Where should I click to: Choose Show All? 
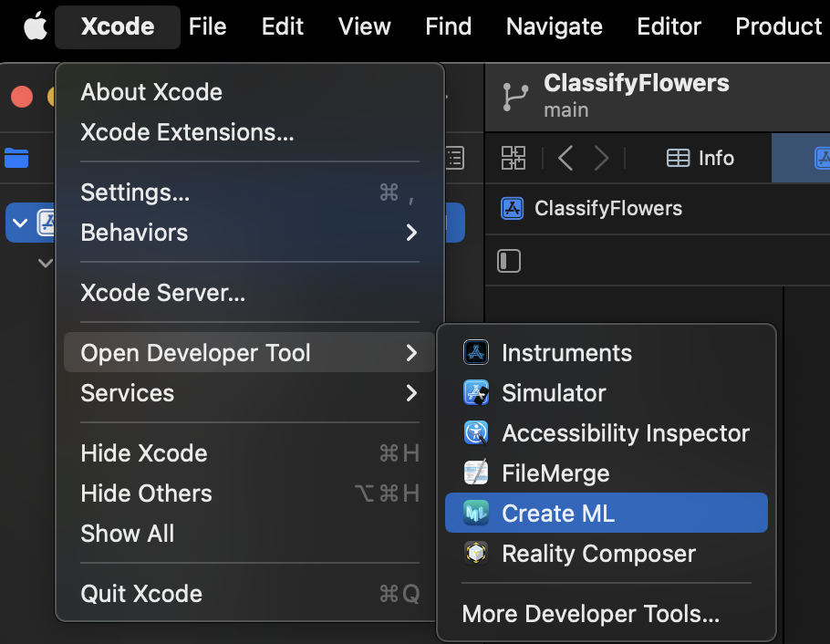coord(249,534)
